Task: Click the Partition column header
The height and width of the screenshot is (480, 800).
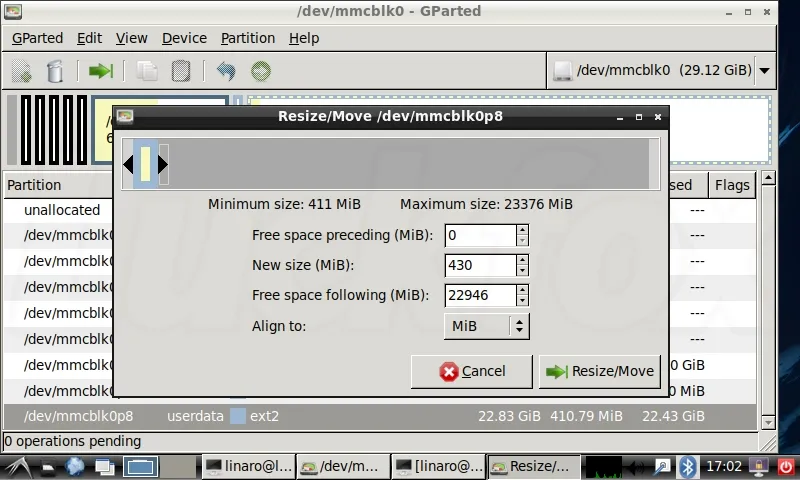Action: click(x=58, y=185)
